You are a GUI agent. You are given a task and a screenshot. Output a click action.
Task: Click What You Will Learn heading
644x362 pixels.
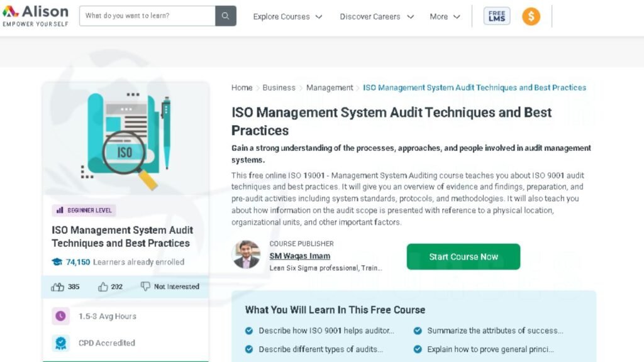coord(335,310)
